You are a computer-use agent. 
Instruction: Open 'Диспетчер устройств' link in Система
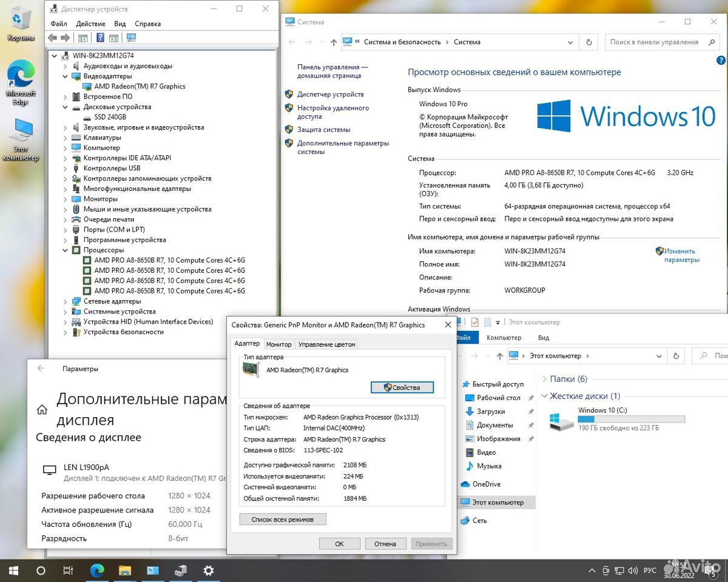pos(330,95)
